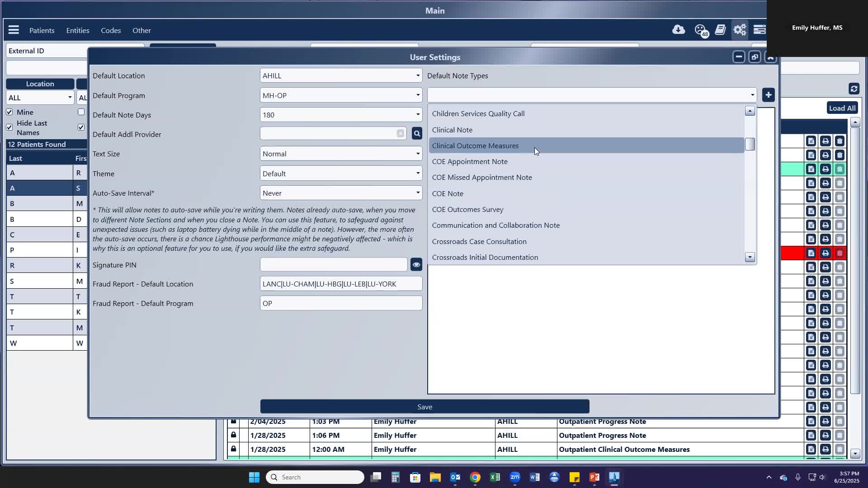Click the magnifier search icon beside Default Addl Provider
Screen dimensions: 868x488
pyautogui.click(x=416, y=133)
